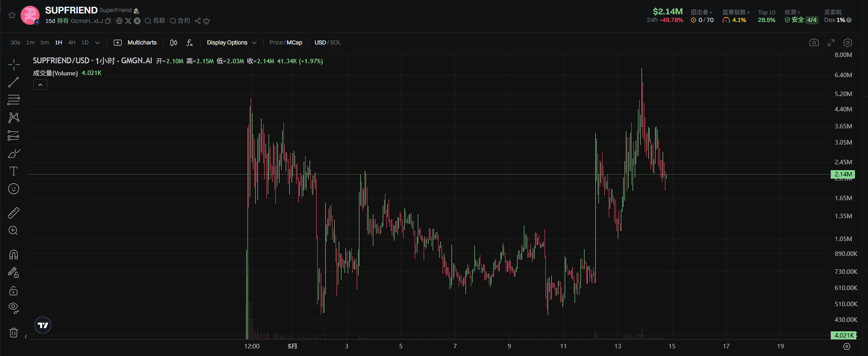868x356 pixels.
Task: Toggle hide all drawings eye icon
Action: [x=14, y=308]
